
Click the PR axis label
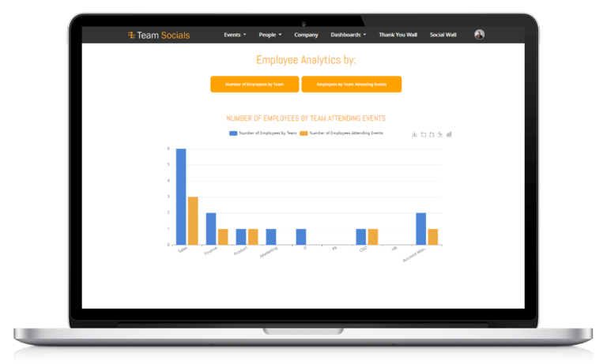[334, 249]
